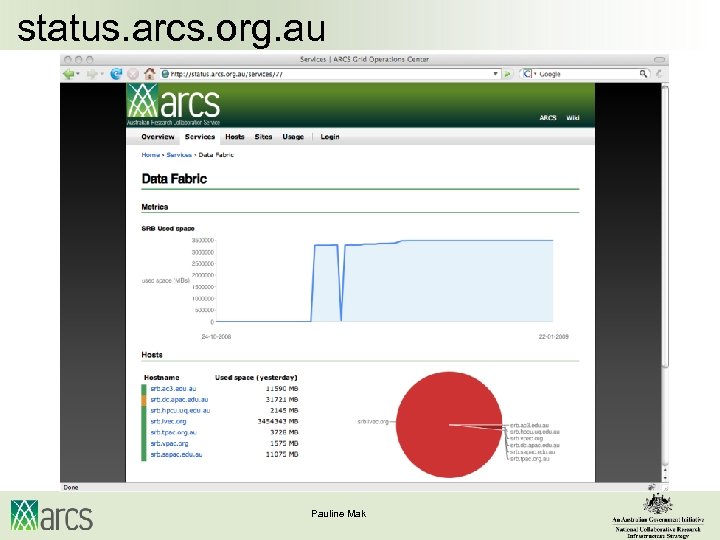The width and height of the screenshot is (720, 540).
Task: Click the Home breadcrumb link
Action: point(151,155)
